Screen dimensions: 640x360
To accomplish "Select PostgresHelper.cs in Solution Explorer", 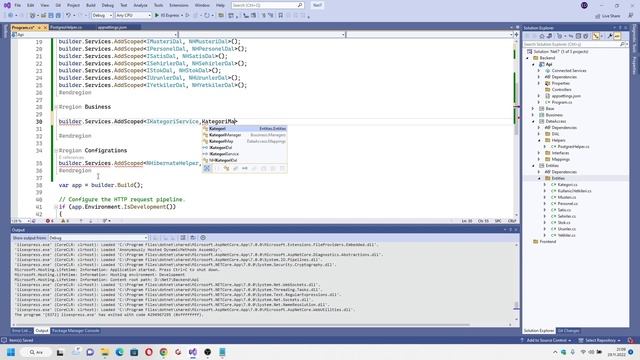I will (x=573, y=147).
